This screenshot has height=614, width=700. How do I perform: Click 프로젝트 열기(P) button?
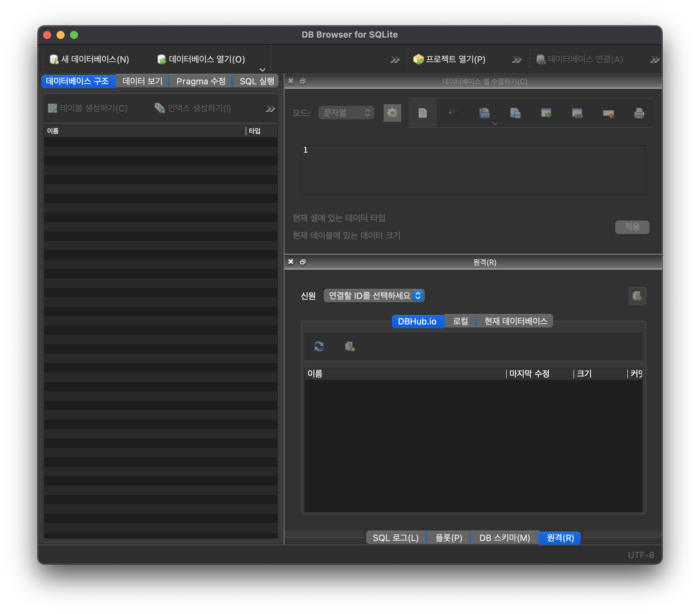click(449, 60)
